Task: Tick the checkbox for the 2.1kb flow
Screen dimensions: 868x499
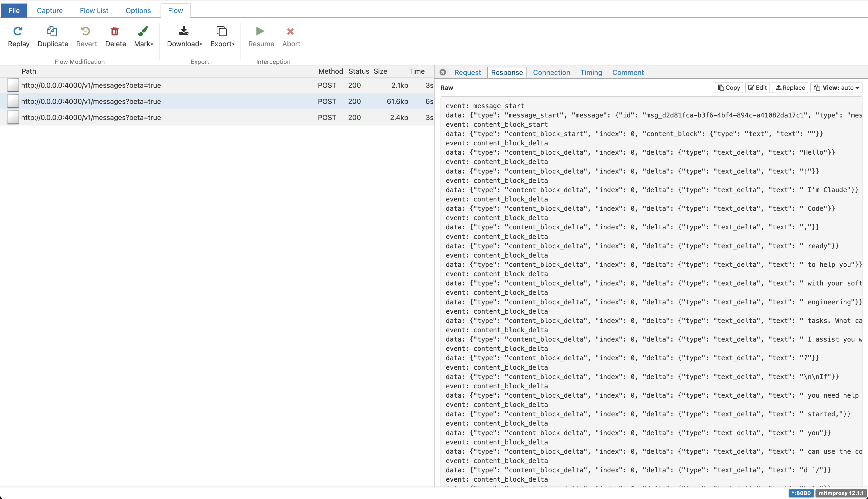Action: 13,85
